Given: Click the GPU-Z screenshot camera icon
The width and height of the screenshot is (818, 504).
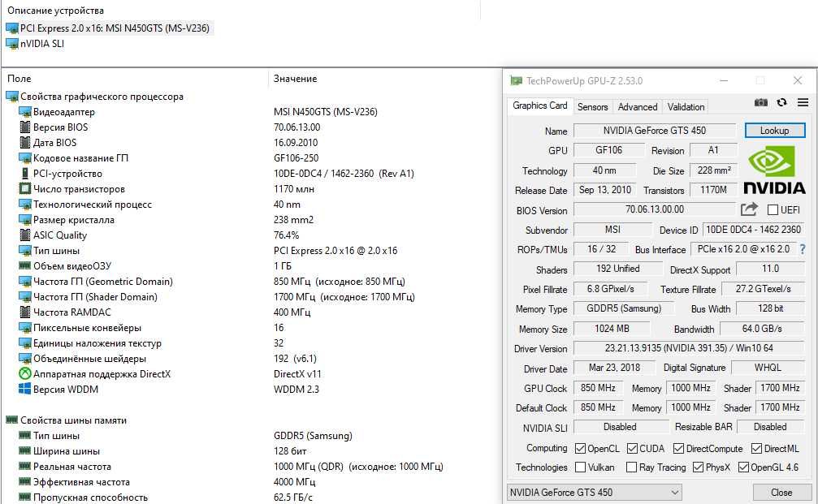Looking at the screenshot, I should 760,103.
